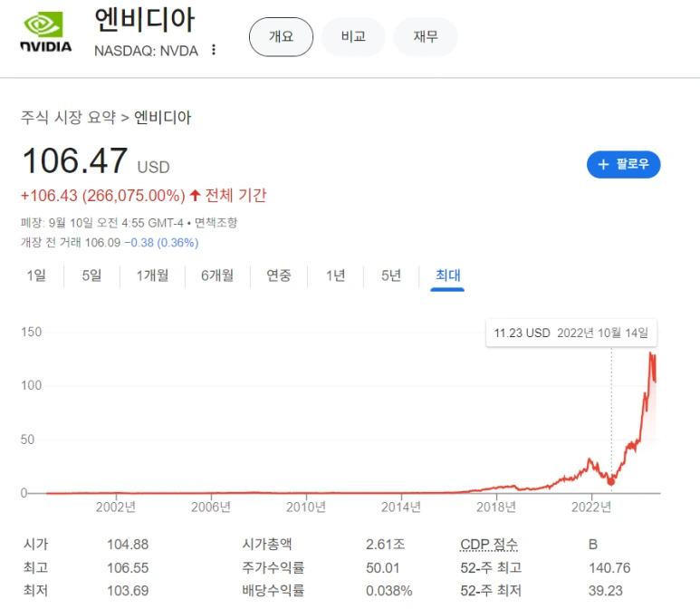Viewport: 700px width, 609px height.
Task: Click the 52-주 최저 value 39.23
Action: click(605, 591)
